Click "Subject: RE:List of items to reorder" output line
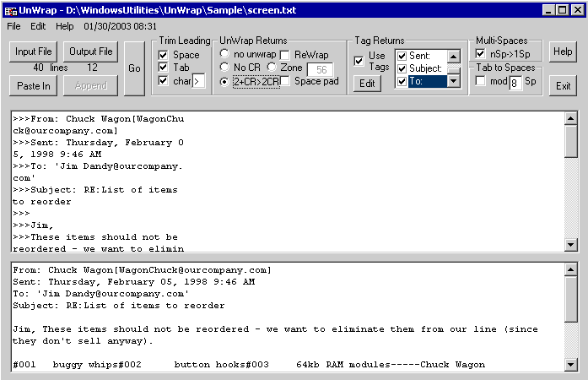The width and height of the screenshot is (588, 380). coord(119,306)
